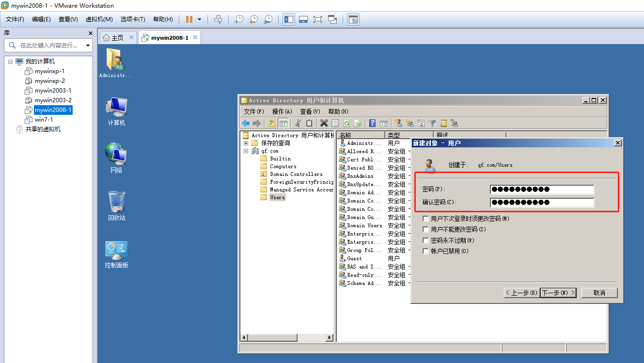644x363 pixels.
Task: Open VMware 文件(F) menu
Action: pos(15,19)
